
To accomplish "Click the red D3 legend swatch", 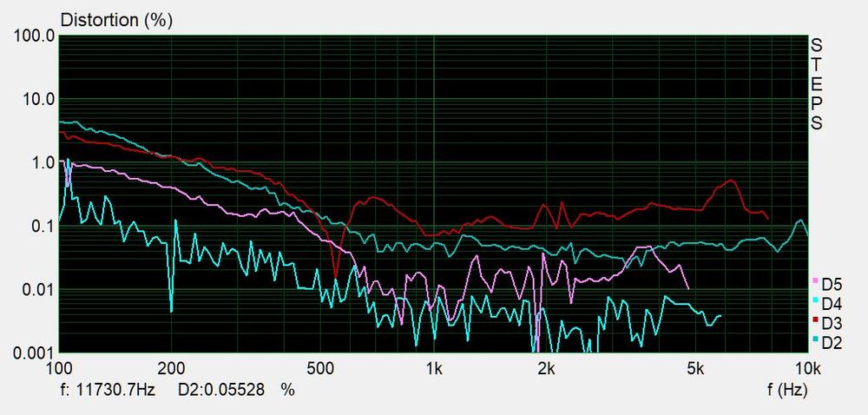I will (815, 319).
